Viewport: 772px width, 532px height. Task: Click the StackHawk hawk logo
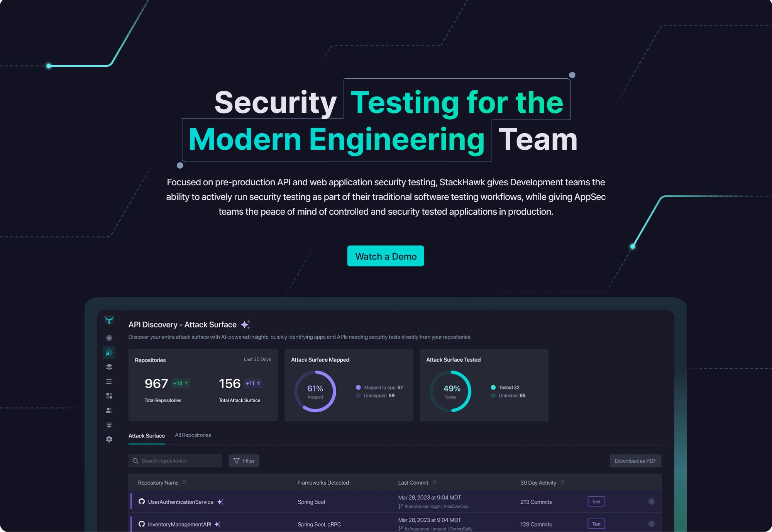[x=109, y=320]
